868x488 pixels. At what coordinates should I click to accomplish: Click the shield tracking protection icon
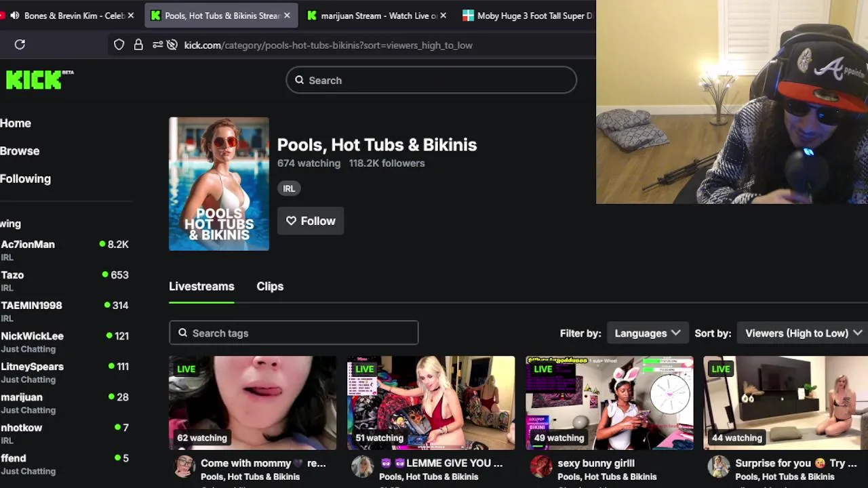tap(119, 45)
